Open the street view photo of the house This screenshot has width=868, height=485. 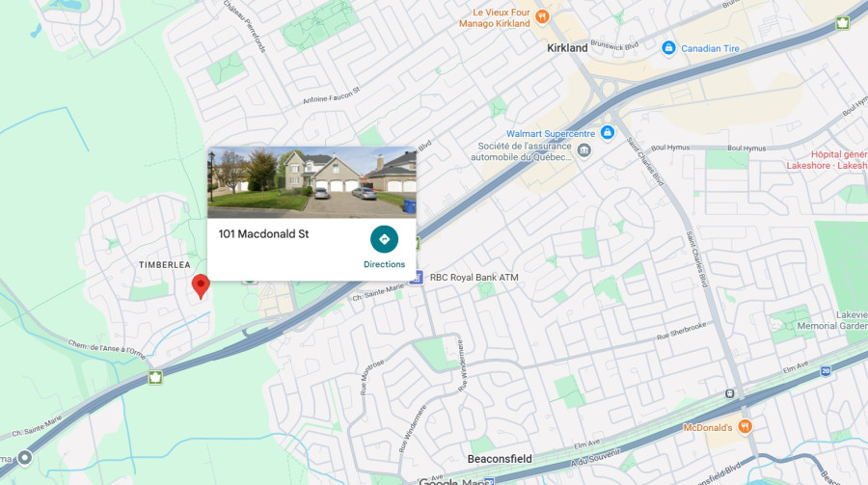click(312, 182)
